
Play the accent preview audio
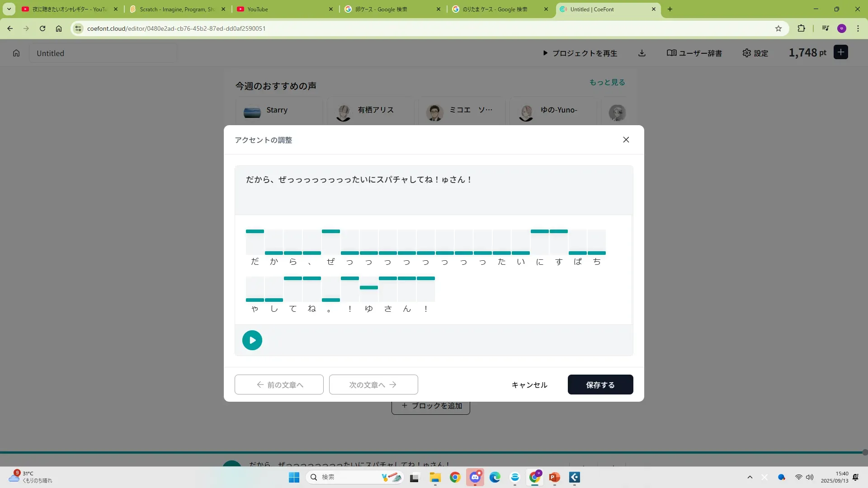[252, 340]
